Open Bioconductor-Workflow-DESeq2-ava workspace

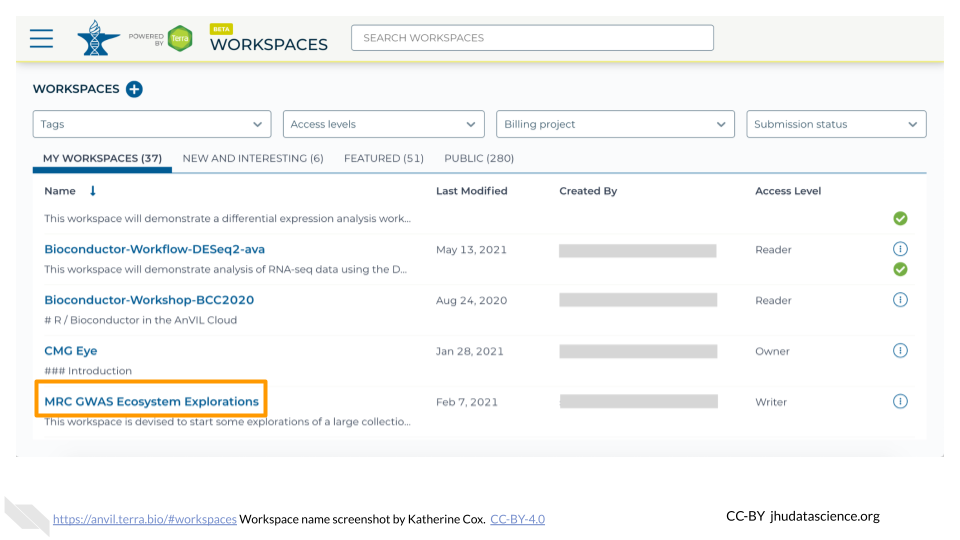point(154,249)
